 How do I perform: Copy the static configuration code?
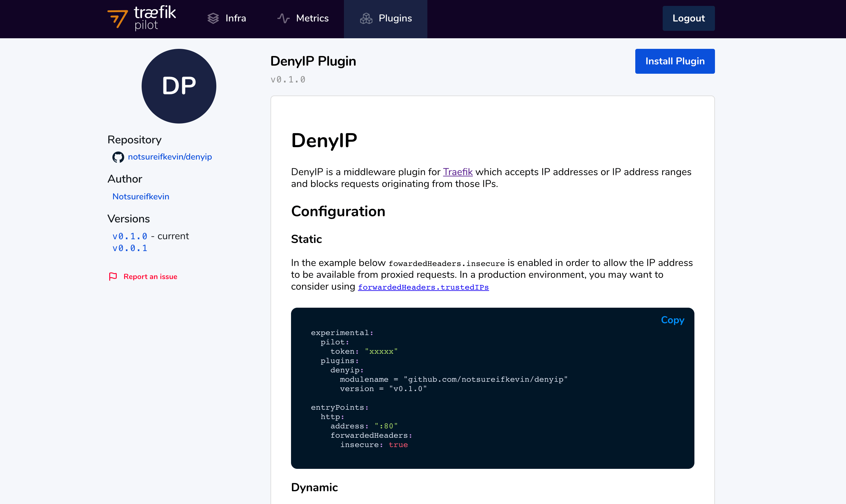[672, 320]
